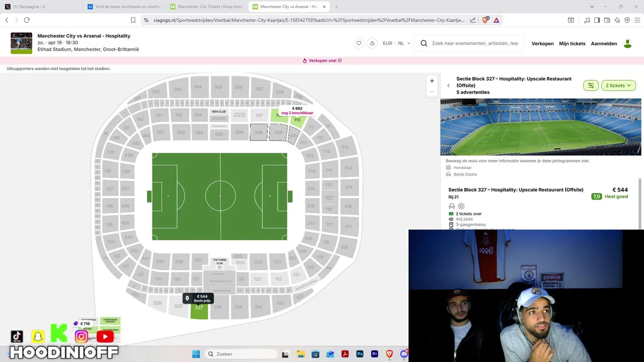Click The Tunnel Club section label
This screenshot has height=362, width=644.
pyautogui.click(x=219, y=261)
